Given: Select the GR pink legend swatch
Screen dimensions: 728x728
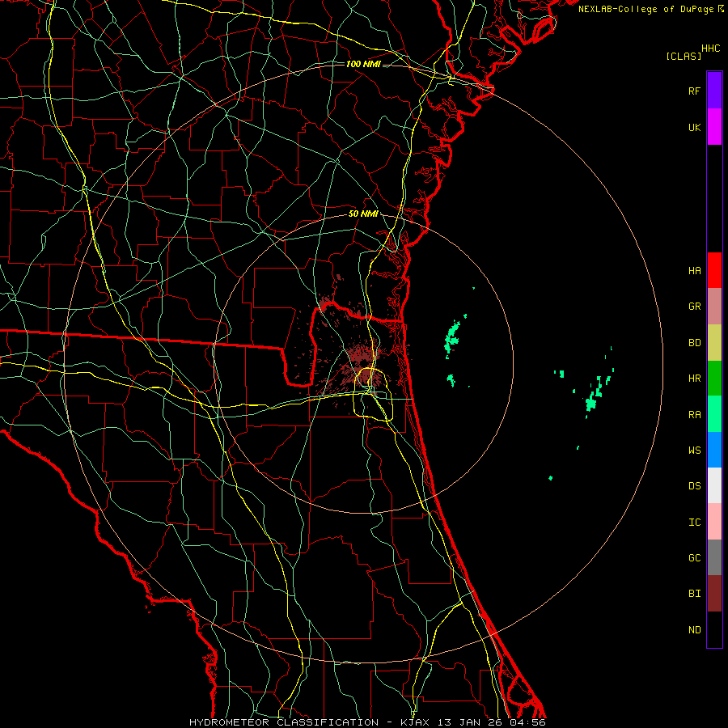Looking at the screenshot, I should point(714,306).
